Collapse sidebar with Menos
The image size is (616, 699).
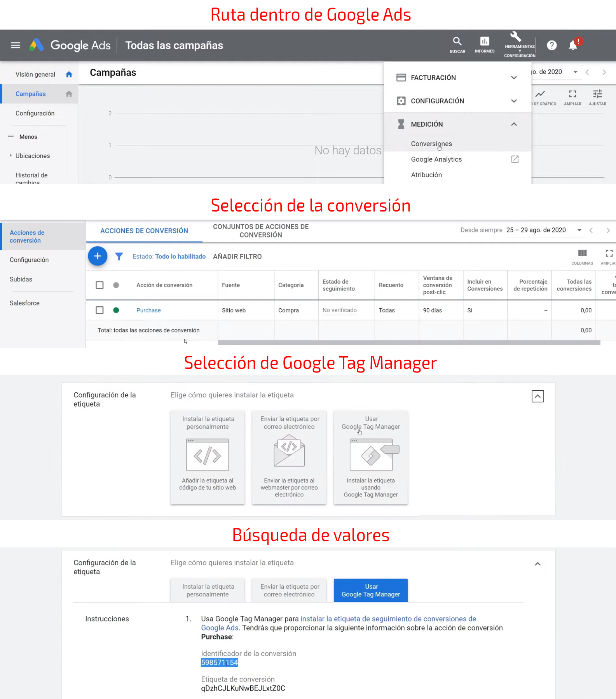point(23,136)
